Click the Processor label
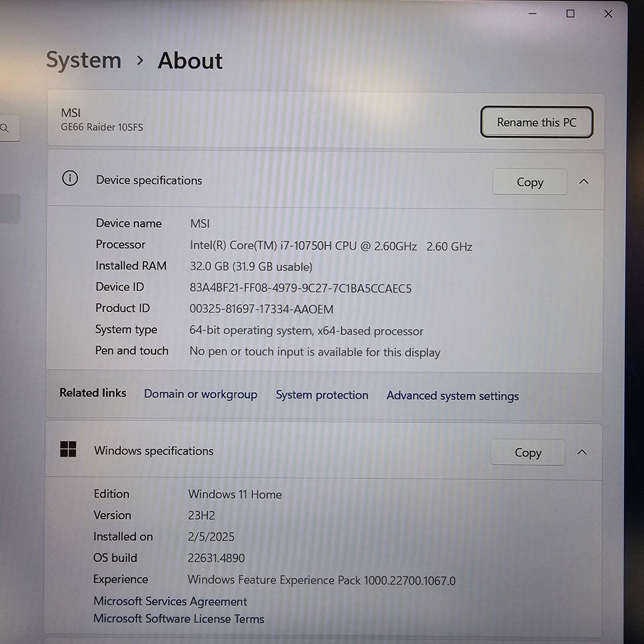This screenshot has width=644, height=644. click(x=120, y=245)
